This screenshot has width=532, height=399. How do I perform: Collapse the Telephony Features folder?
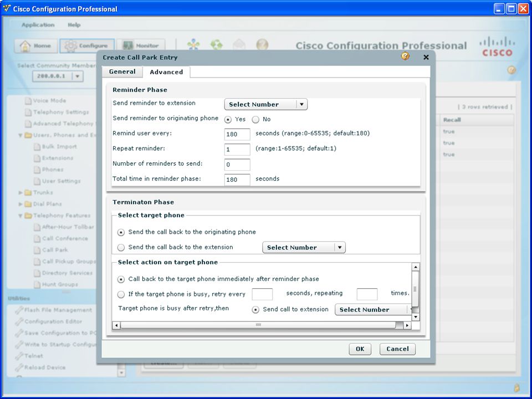(21, 216)
